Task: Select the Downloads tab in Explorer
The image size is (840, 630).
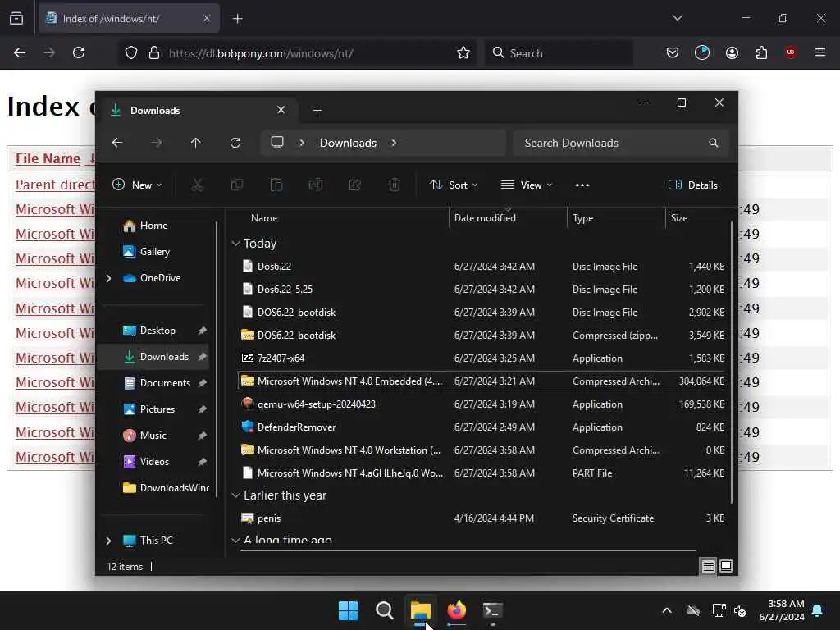Action: 199,111
